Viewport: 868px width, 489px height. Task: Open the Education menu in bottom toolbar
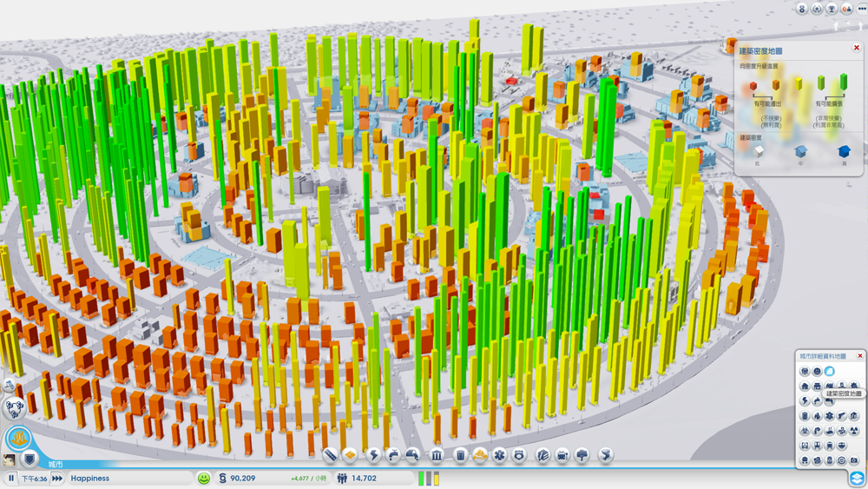543,455
